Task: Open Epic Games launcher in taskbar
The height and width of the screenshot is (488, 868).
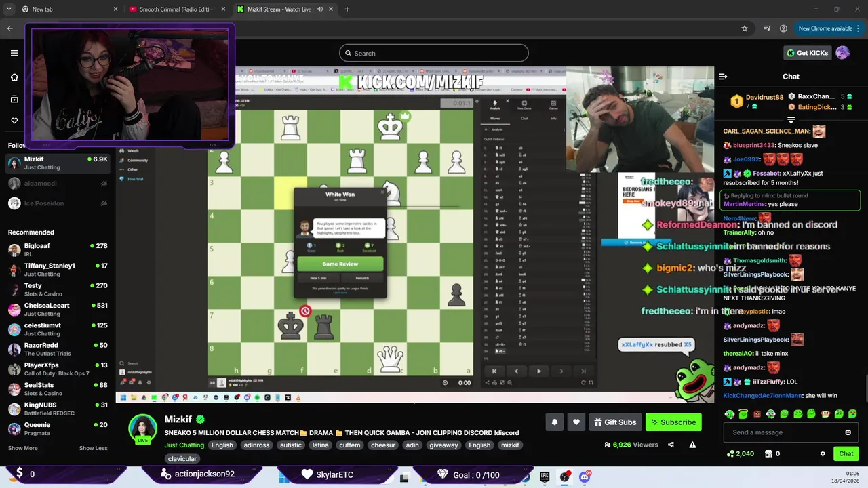Action: click(545, 476)
